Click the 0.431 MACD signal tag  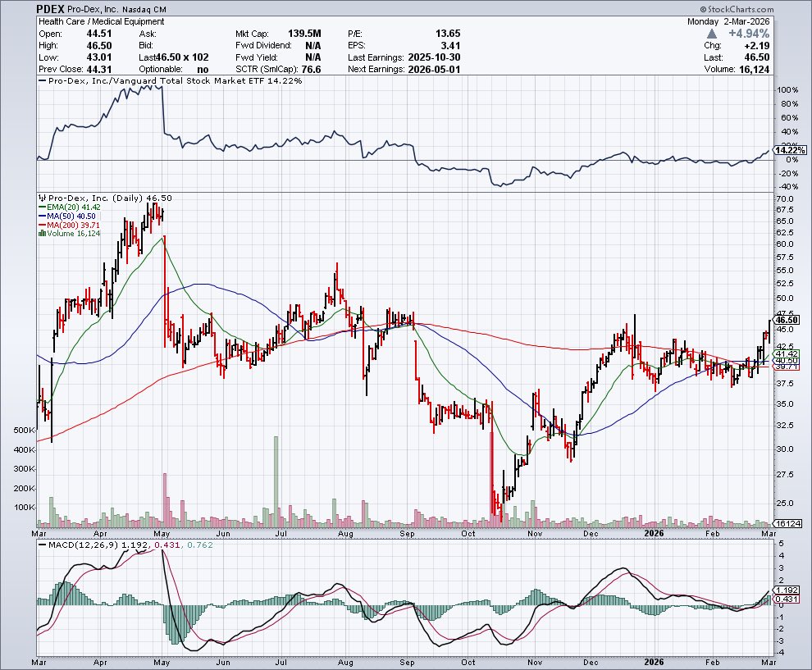[787, 599]
